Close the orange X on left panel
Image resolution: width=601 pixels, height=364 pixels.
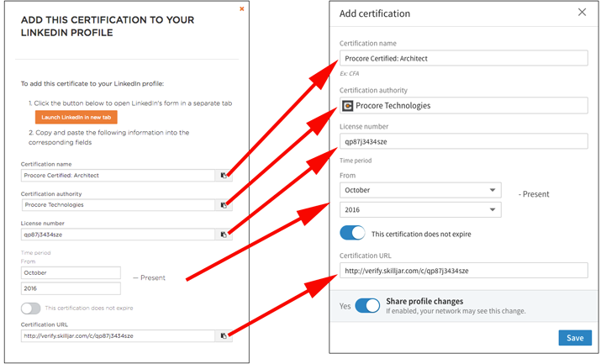click(242, 9)
